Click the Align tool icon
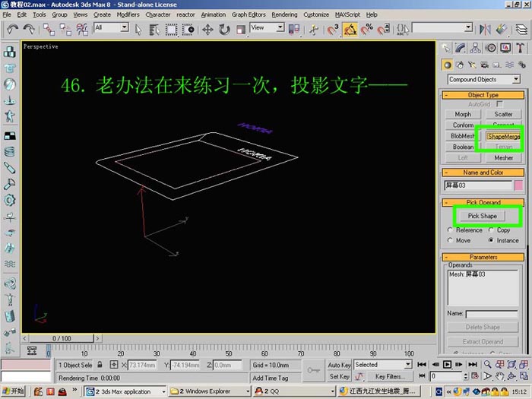This screenshot has width=532, height=399. (x=502, y=30)
